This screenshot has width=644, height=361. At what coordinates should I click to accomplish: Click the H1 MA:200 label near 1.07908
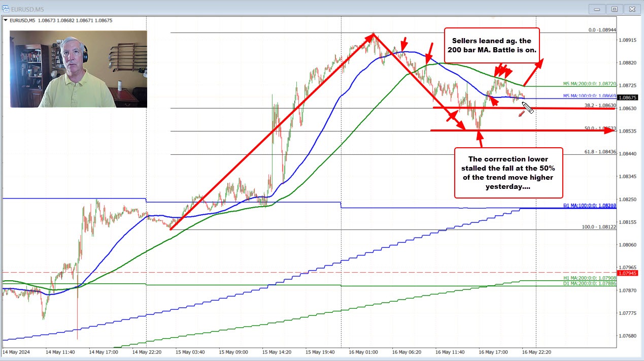(x=589, y=279)
